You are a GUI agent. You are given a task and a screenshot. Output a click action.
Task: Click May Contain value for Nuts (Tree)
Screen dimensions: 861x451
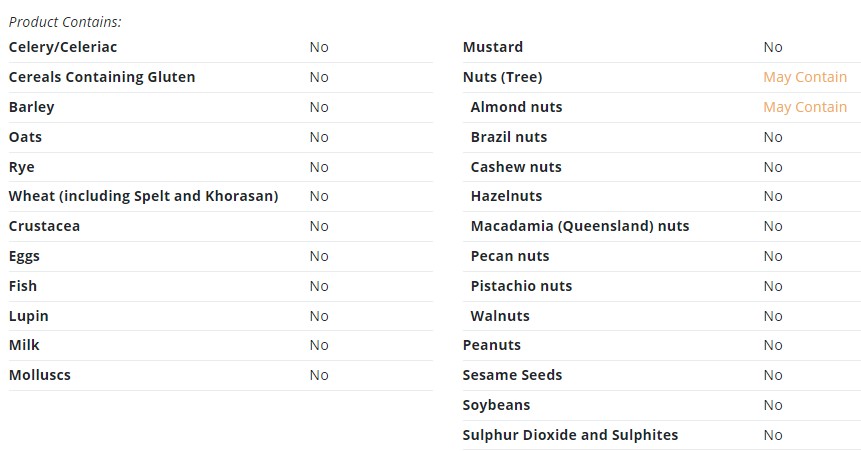pos(805,77)
